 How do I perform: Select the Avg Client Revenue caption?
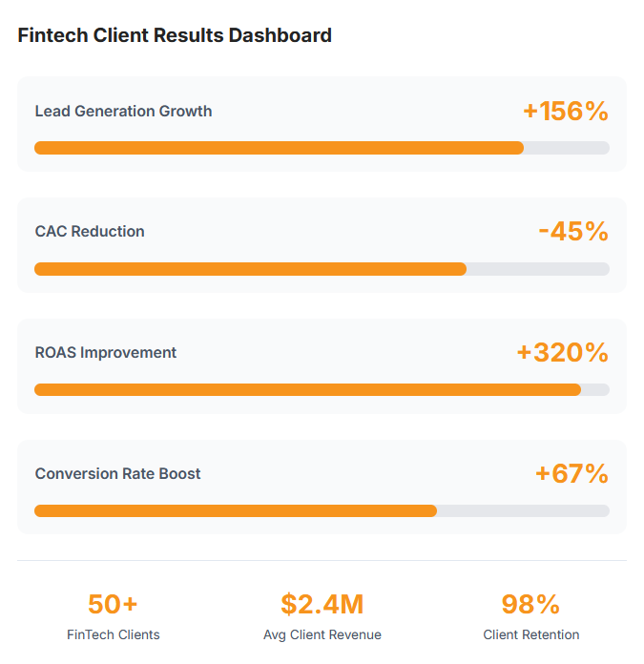click(x=322, y=634)
